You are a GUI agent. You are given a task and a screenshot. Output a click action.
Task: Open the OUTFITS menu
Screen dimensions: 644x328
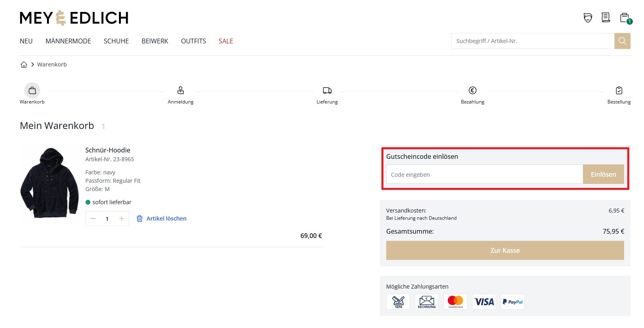click(x=193, y=41)
